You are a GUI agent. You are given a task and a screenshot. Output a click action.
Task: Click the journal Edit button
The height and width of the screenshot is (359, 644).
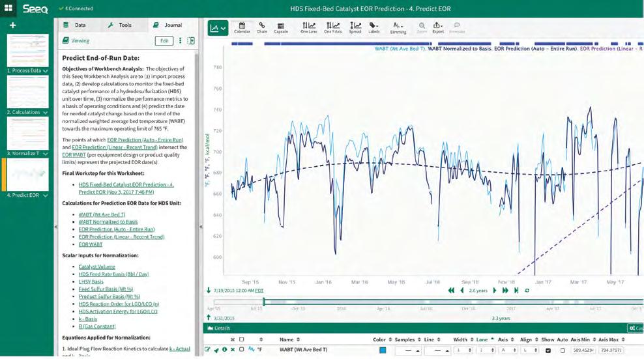164,40
